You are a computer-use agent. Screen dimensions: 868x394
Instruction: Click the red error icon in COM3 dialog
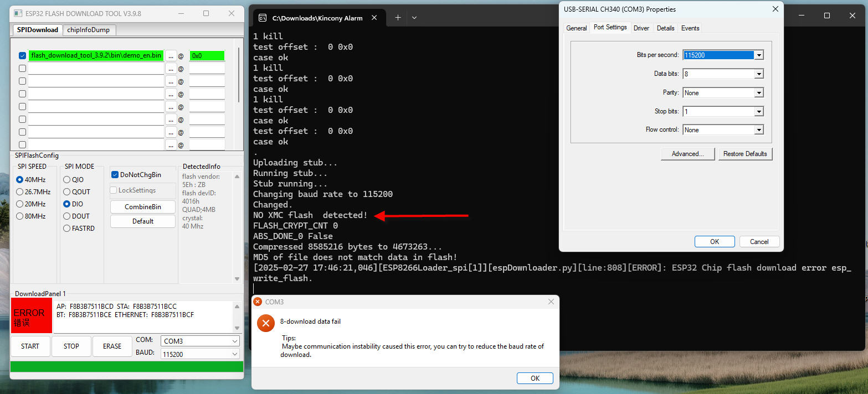265,324
